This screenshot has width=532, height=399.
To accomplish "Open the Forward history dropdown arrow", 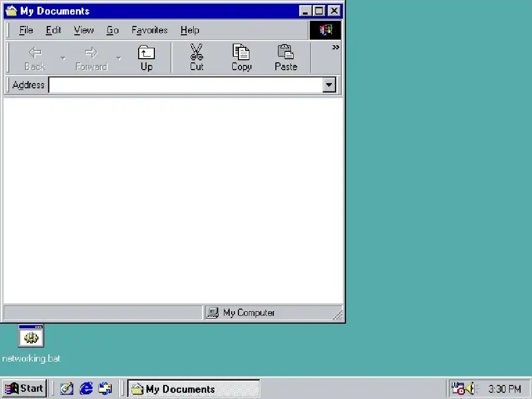I will pos(119,58).
